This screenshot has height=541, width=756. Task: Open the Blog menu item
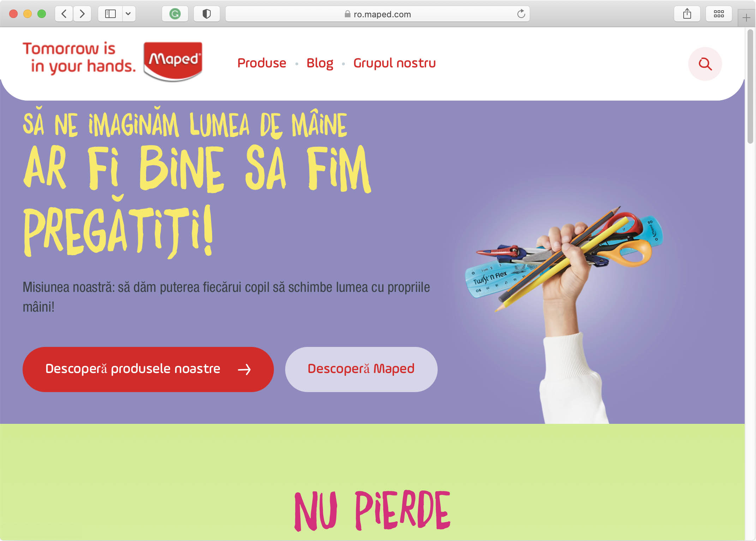point(320,63)
